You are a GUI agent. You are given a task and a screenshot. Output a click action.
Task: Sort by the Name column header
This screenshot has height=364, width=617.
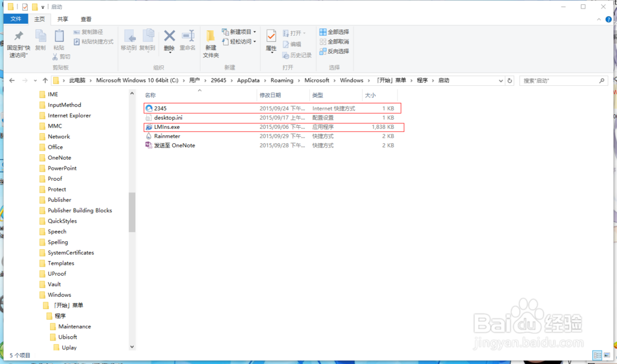pos(151,95)
